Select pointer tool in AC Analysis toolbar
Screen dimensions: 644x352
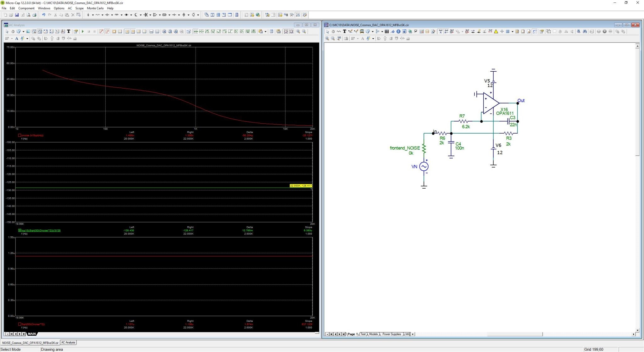tap(7, 31)
